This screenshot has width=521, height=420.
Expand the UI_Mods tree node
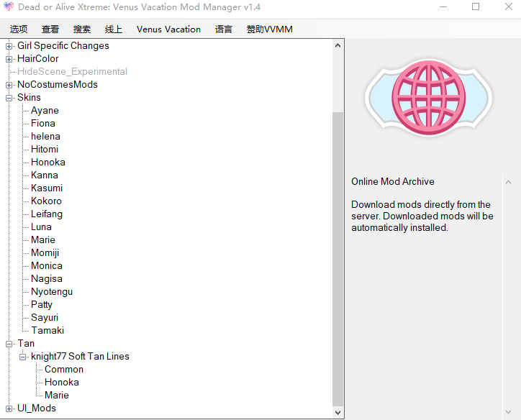point(9,408)
